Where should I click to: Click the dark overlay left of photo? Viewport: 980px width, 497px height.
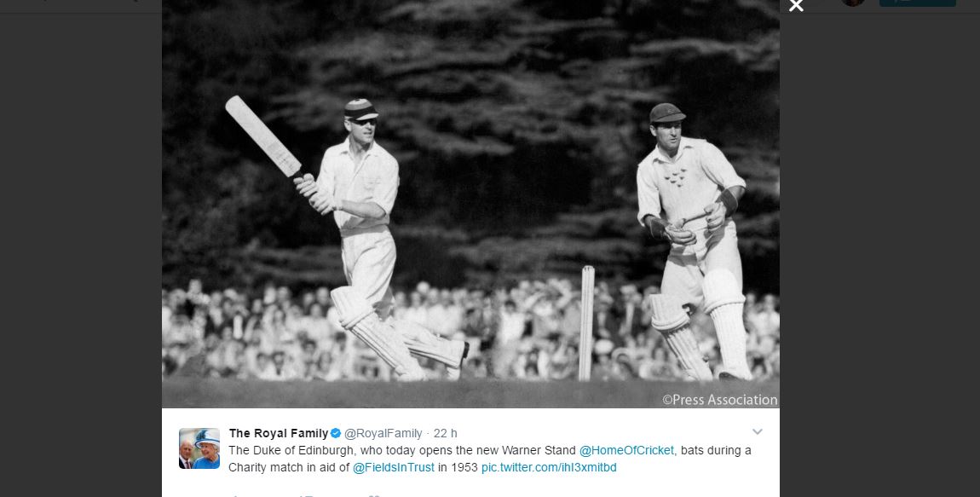point(81,250)
